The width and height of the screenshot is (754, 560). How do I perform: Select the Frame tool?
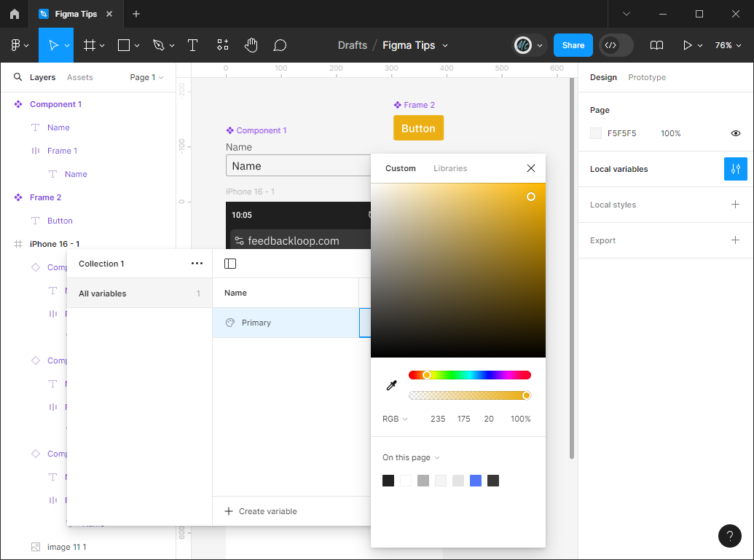(x=89, y=45)
